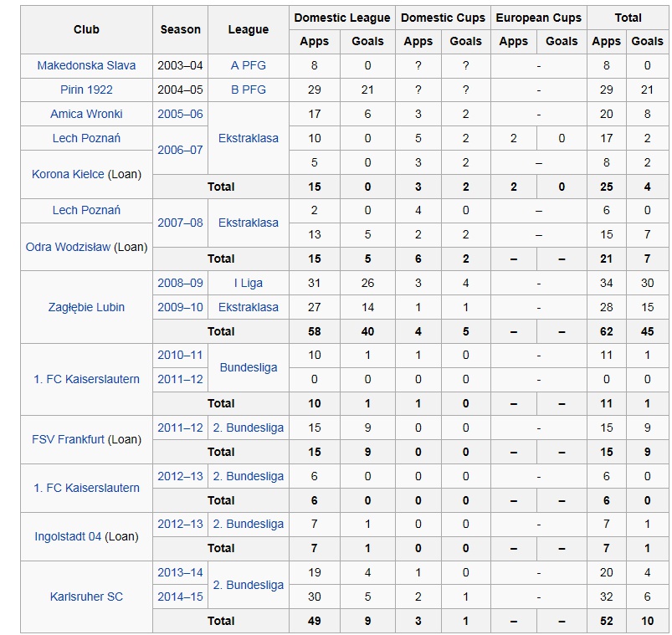
Task: Open the 2006–07 season link
Action: 180,150
